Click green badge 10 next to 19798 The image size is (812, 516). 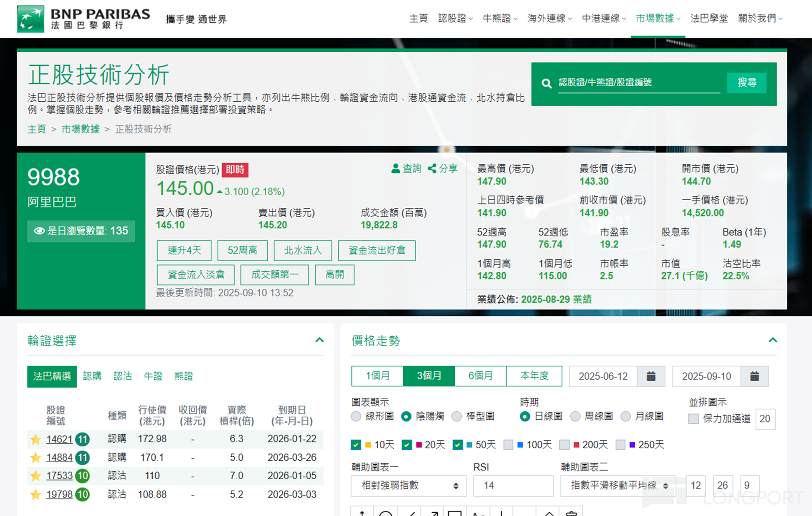coord(83,495)
